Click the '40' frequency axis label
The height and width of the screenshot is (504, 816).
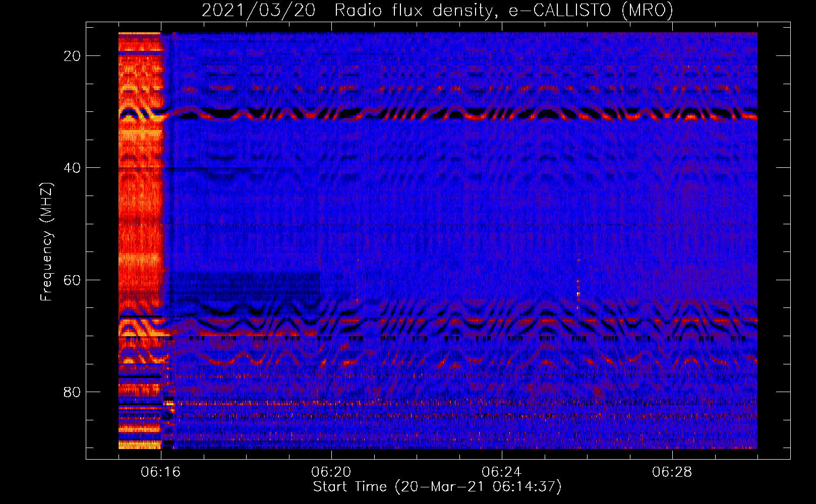tap(73, 168)
